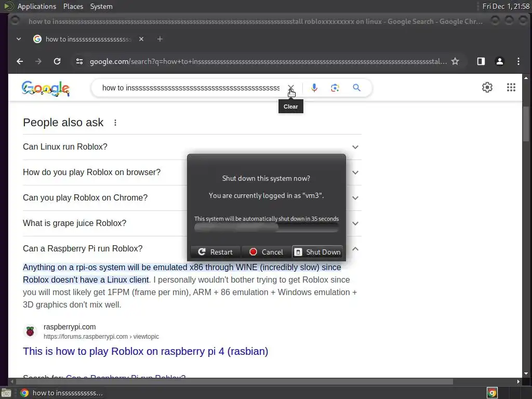The image size is (532, 399).
Task: Open the Places menu
Action: coord(73,6)
